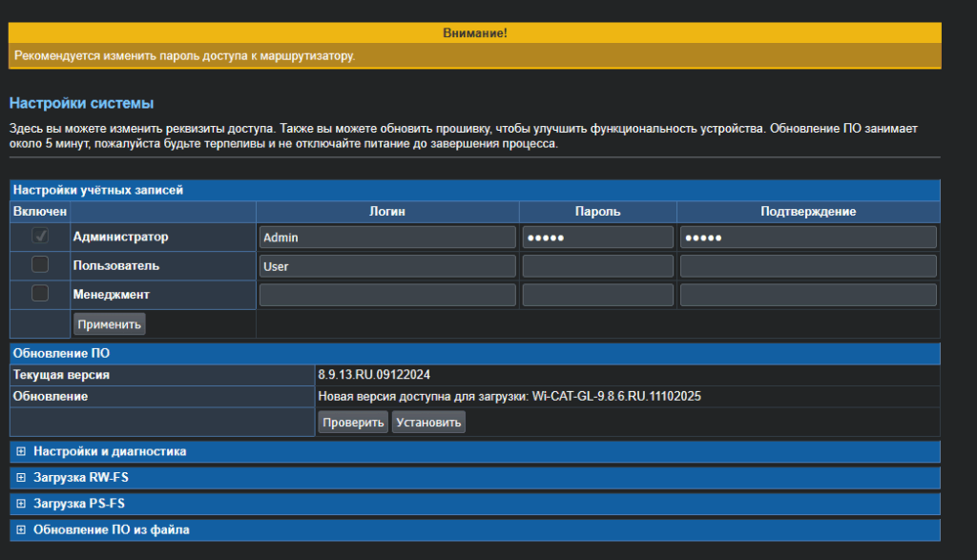Click the Менеджмент password confirmation field
977x560 pixels.
coord(808,295)
